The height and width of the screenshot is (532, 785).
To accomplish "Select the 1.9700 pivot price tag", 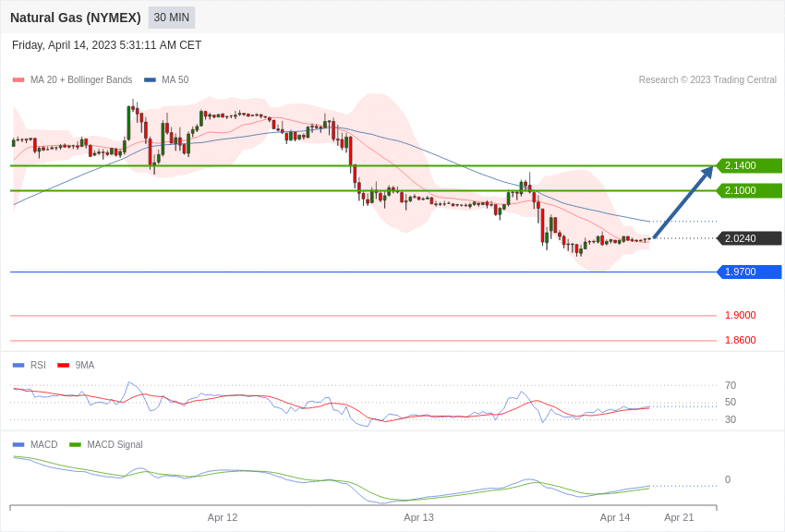I will [x=750, y=272].
